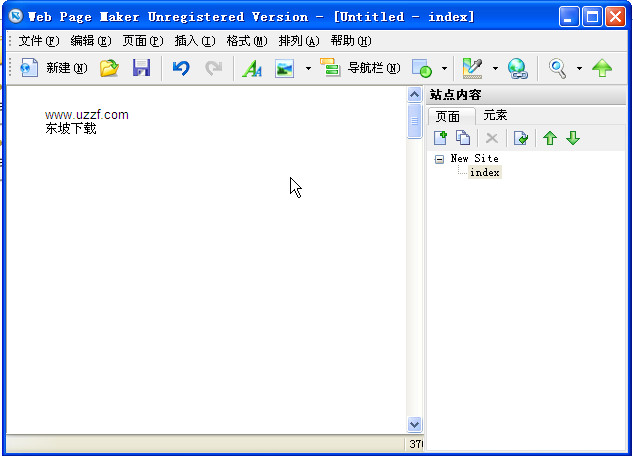Select the 东坡下载 text on canvas
The width and height of the screenshot is (633, 456).
click(71, 129)
